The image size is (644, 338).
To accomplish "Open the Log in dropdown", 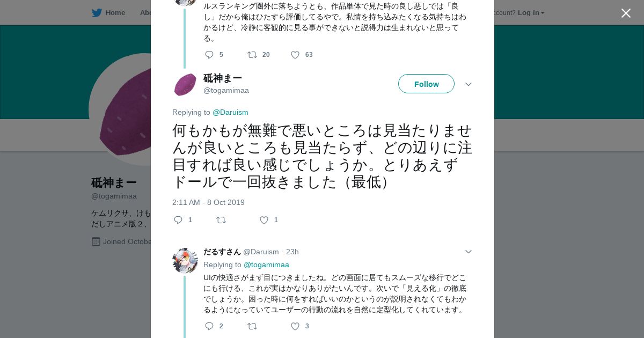I will click(x=531, y=12).
